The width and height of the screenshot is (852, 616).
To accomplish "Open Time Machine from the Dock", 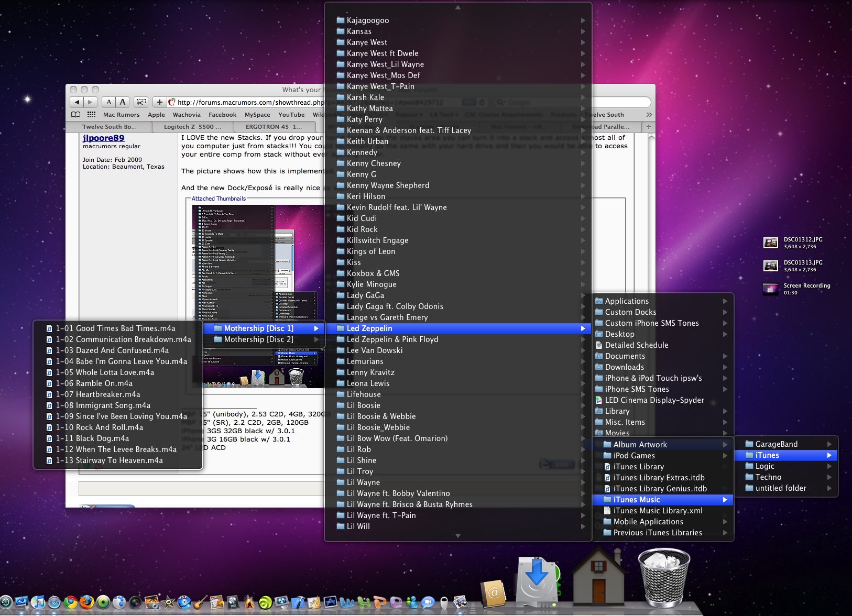I will [x=6, y=602].
